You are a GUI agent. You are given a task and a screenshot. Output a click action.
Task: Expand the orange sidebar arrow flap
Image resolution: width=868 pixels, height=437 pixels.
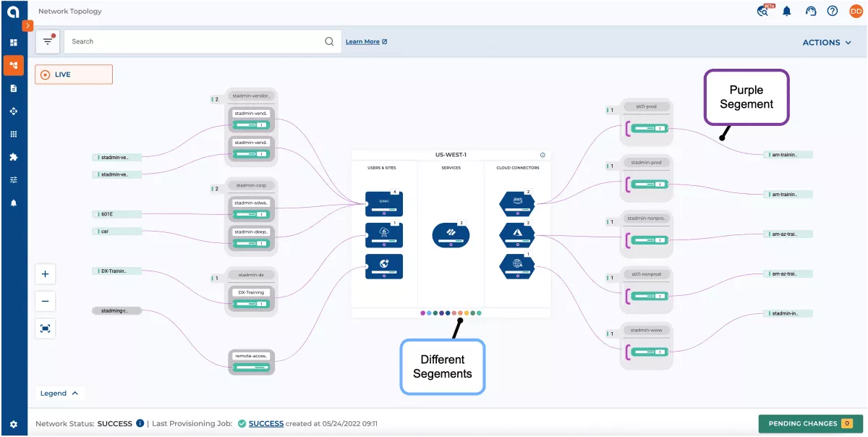pos(26,25)
